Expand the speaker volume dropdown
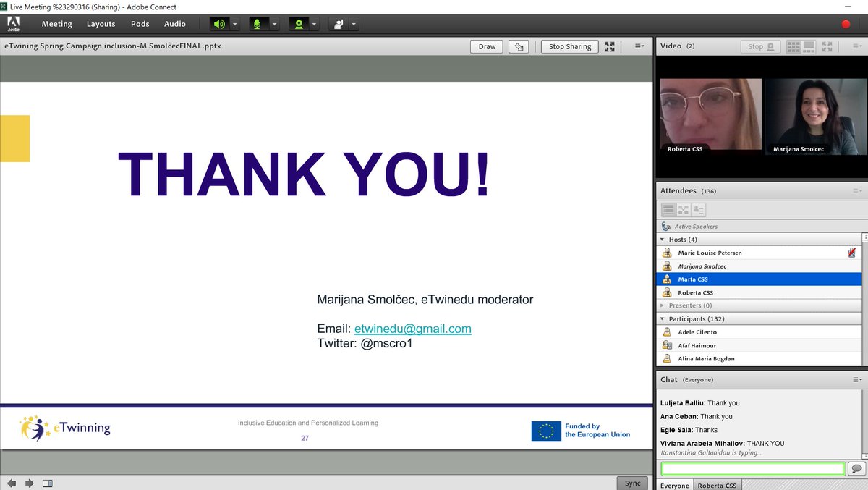Viewport: 868px width, 490px height. 234,23
